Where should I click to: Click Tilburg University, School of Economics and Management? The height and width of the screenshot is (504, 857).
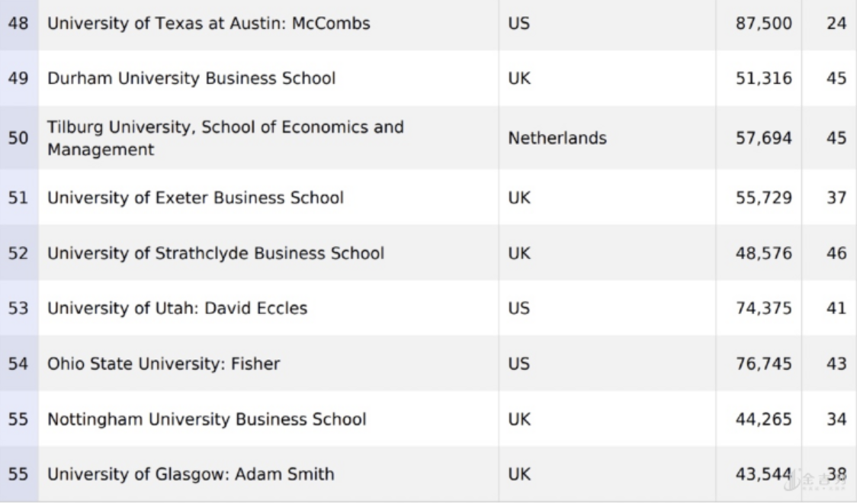(226, 138)
